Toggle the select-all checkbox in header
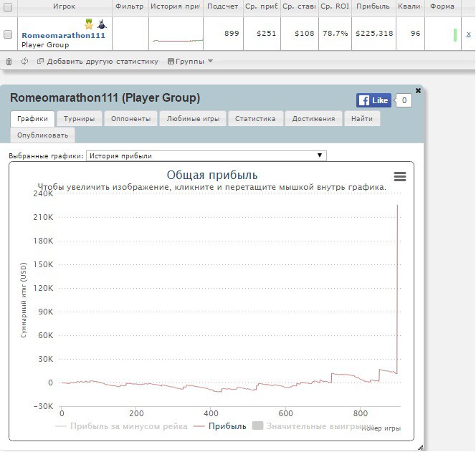This screenshot has width=476, height=452. point(8,6)
